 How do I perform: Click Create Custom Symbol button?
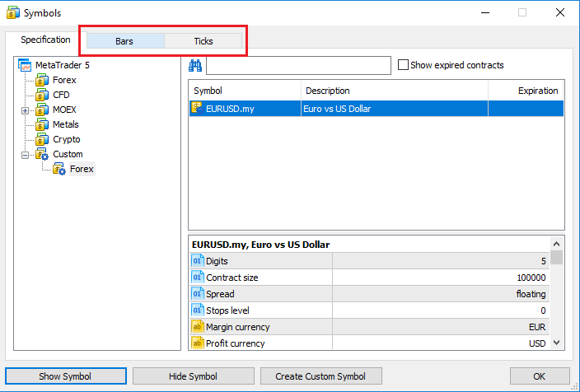pos(320,376)
